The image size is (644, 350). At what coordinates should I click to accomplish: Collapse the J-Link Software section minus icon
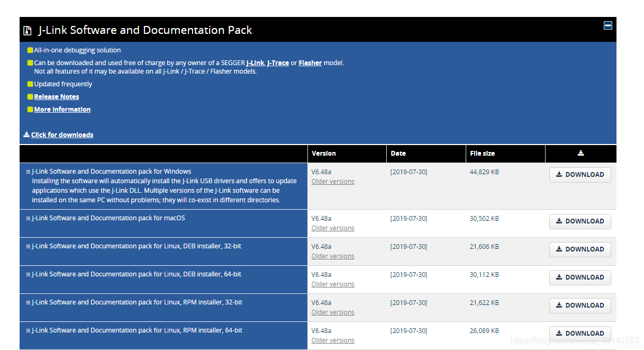(608, 25)
